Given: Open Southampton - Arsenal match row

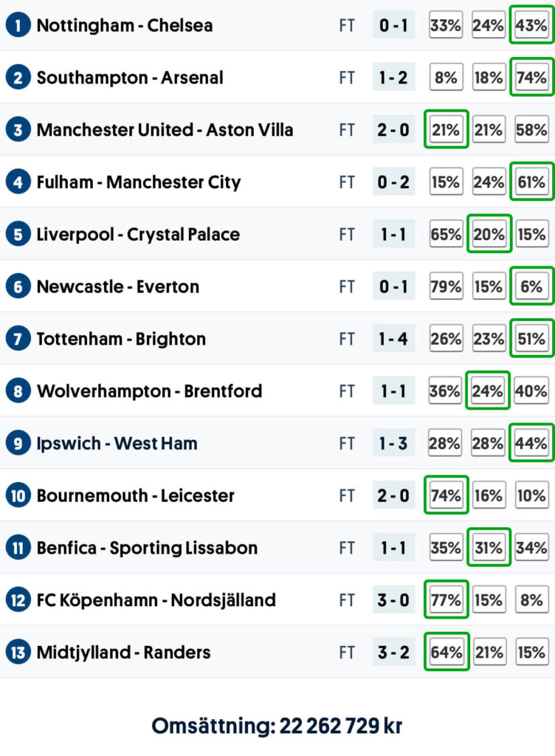Looking at the screenshot, I should pyautogui.click(x=130, y=78).
